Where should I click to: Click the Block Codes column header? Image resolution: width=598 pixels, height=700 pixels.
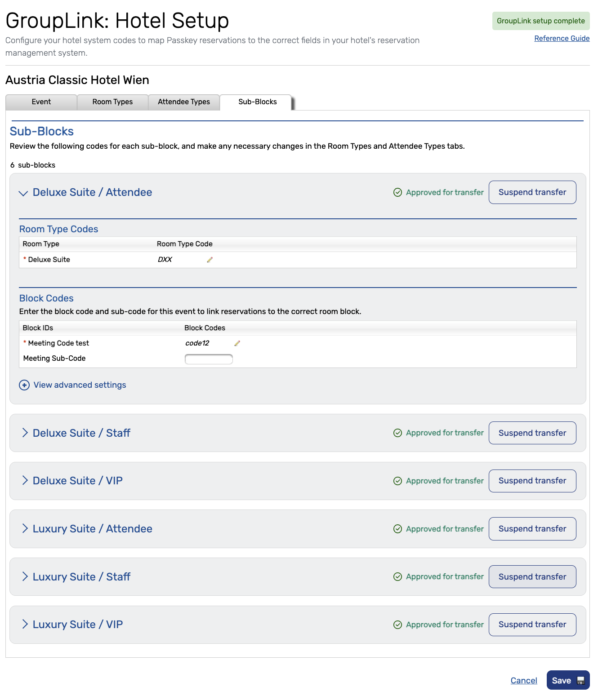(x=205, y=328)
